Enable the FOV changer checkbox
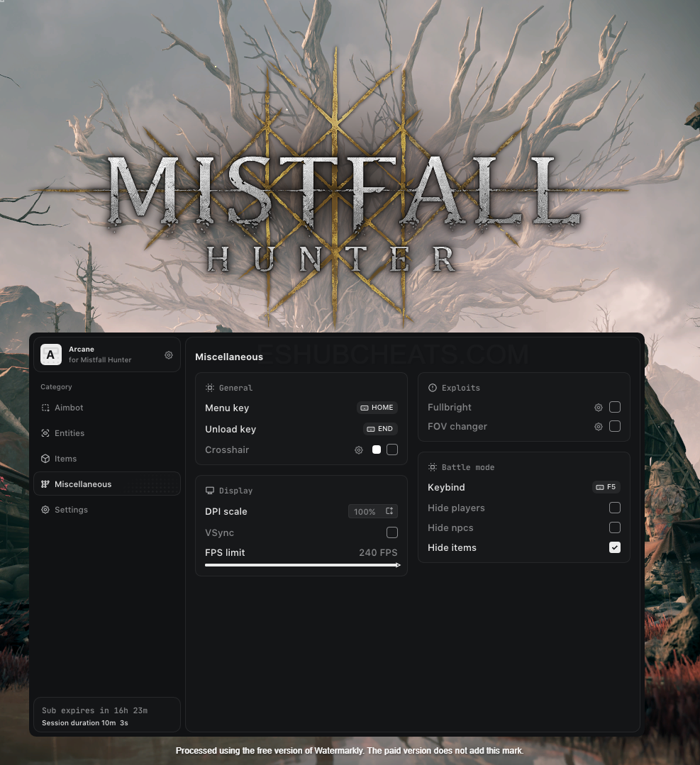The image size is (700, 765). [615, 426]
